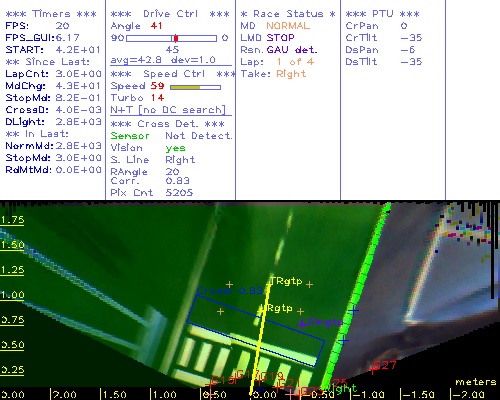The image size is (500, 400).
Task: Click the NORMAL mode value
Action: point(288,26)
